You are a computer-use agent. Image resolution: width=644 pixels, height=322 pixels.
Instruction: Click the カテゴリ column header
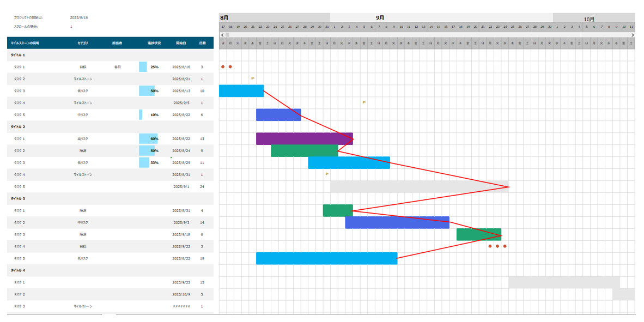coord(83,42)
